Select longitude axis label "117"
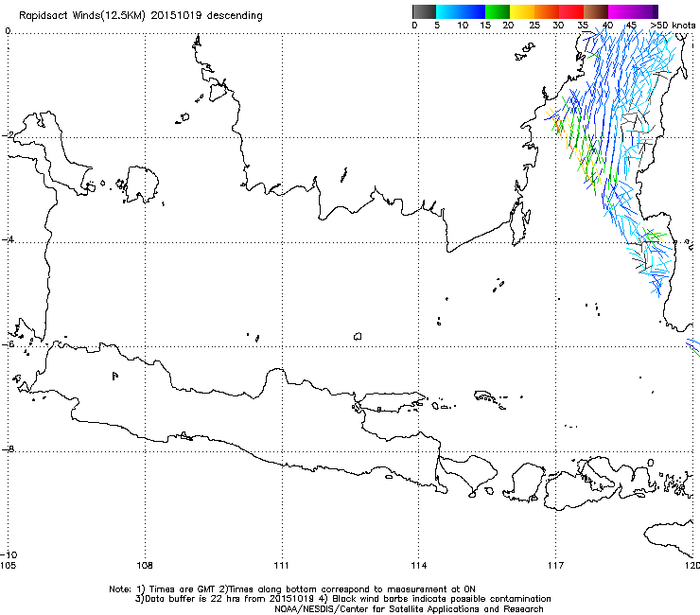 coord(555,566)
